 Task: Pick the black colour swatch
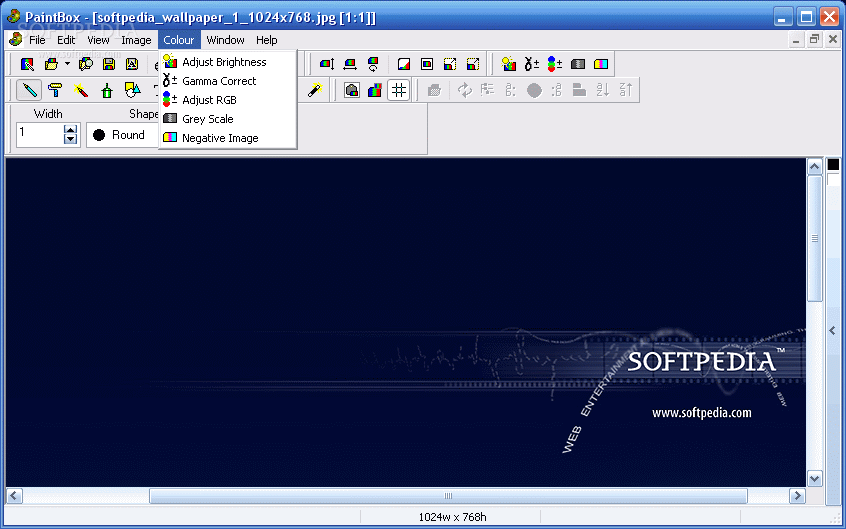click(x=833, y=164)
